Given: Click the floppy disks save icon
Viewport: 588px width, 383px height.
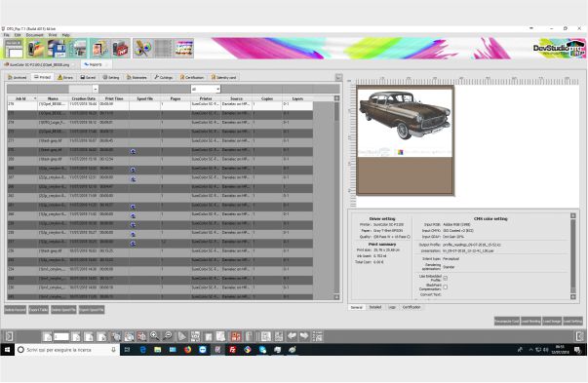Looking at the screenshot, I should point(57,49).
